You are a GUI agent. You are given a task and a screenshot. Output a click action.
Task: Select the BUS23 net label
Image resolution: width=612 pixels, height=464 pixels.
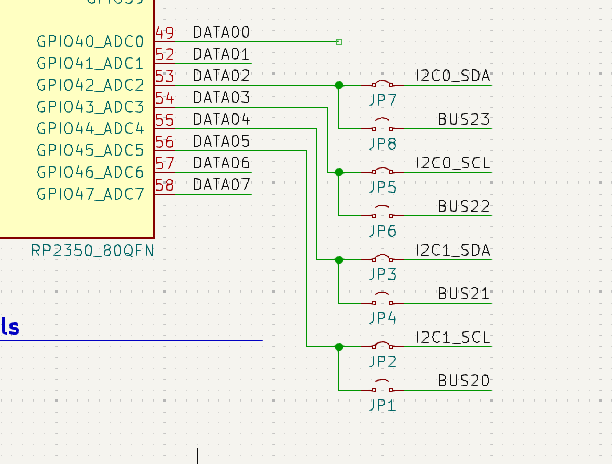coord(463,120)
